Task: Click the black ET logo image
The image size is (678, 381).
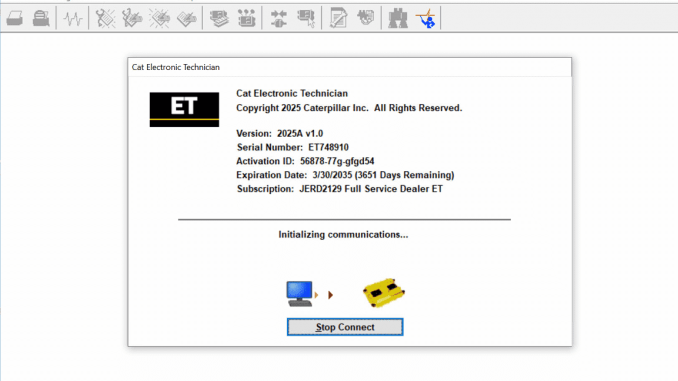Action: click(x=184, y=109)
